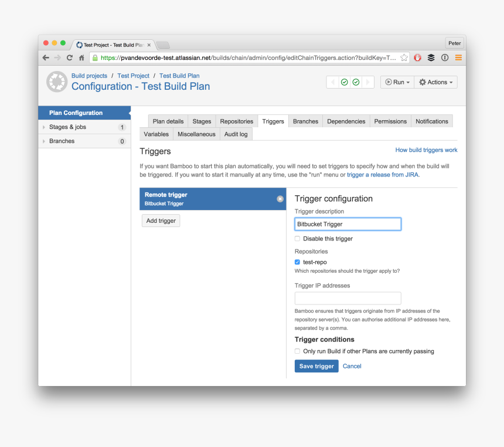504x447 pixels.
Task: Open the second successful build check icon
Action: (356, 82)
